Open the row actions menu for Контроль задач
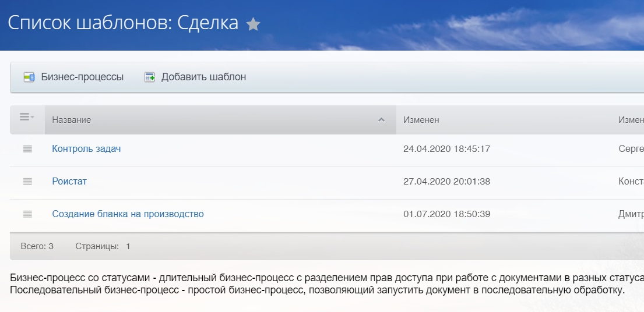This screenshot has height=312, width=644. click(x=27, y=149)
